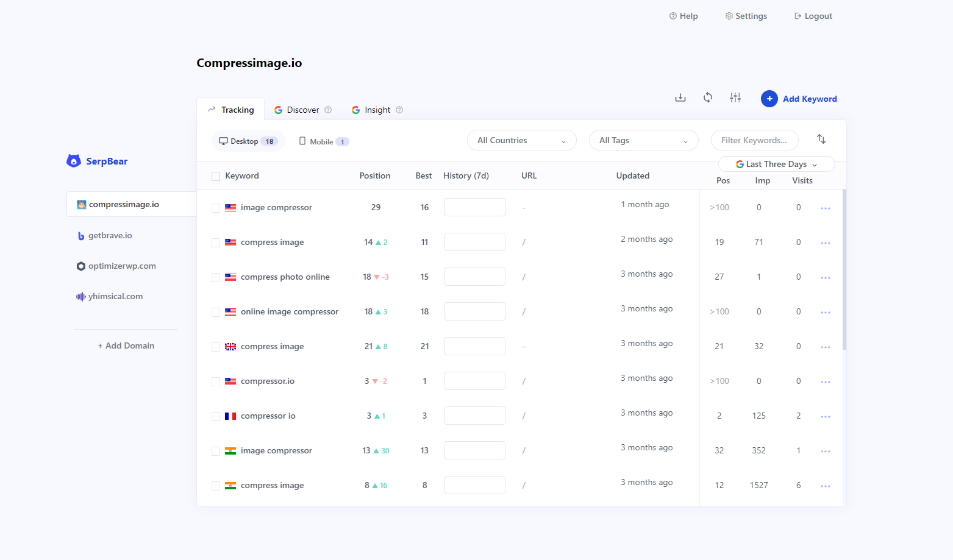Click the Compressimage.io page heading
Screen dimensions: 953x560
pos(249,63)
